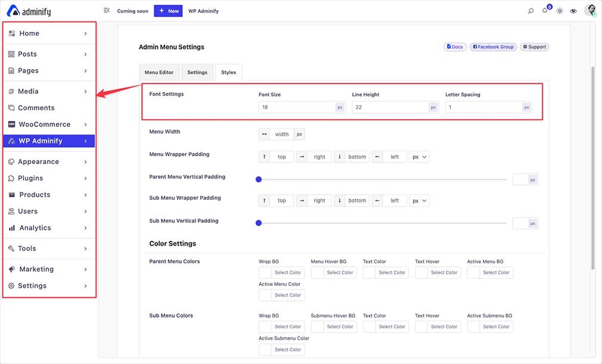Click the Home menu icon

(x=12, y=33)
